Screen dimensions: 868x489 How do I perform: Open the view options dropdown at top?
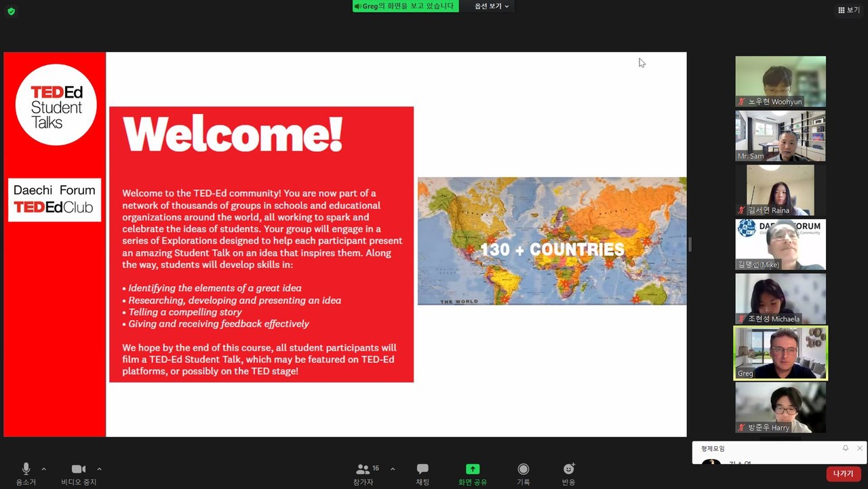[x=492, y=6]
